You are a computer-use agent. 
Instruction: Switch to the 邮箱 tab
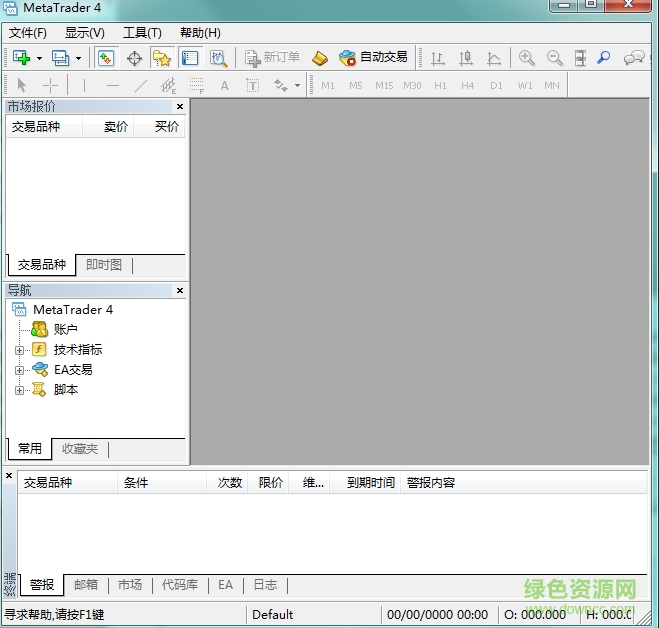click(86, 585)
